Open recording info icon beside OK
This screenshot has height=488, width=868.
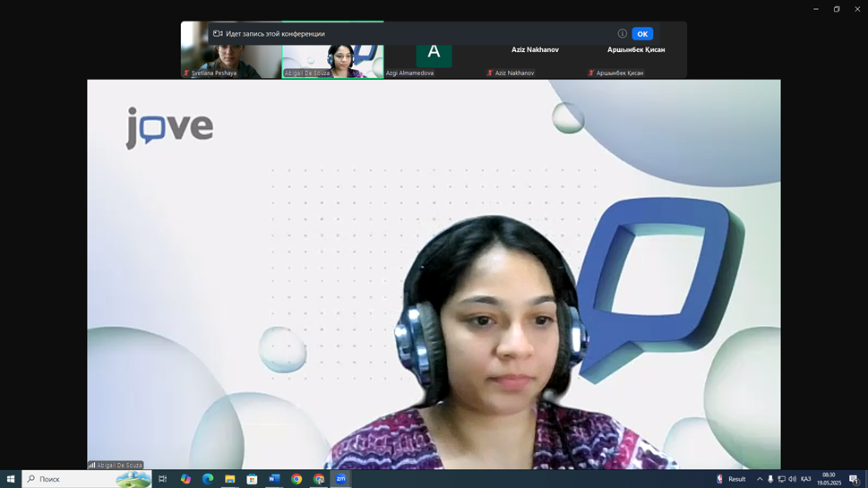623,34
